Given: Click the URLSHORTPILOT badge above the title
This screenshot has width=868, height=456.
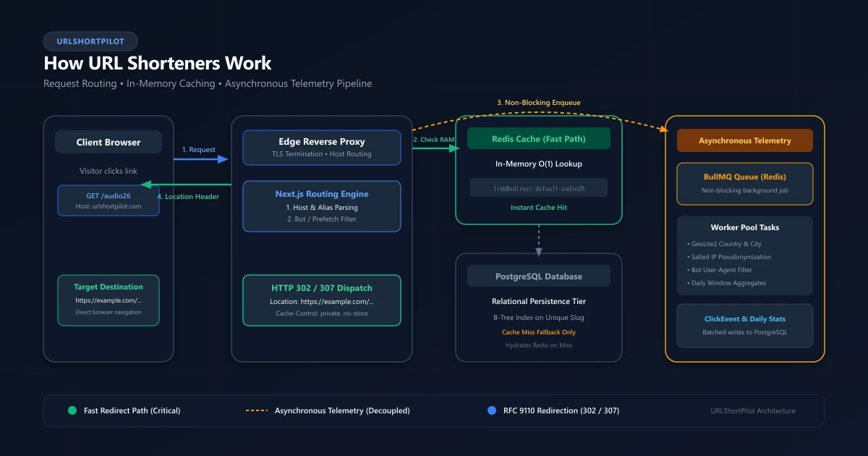Looking at the screenshot, I should point(90,41).
